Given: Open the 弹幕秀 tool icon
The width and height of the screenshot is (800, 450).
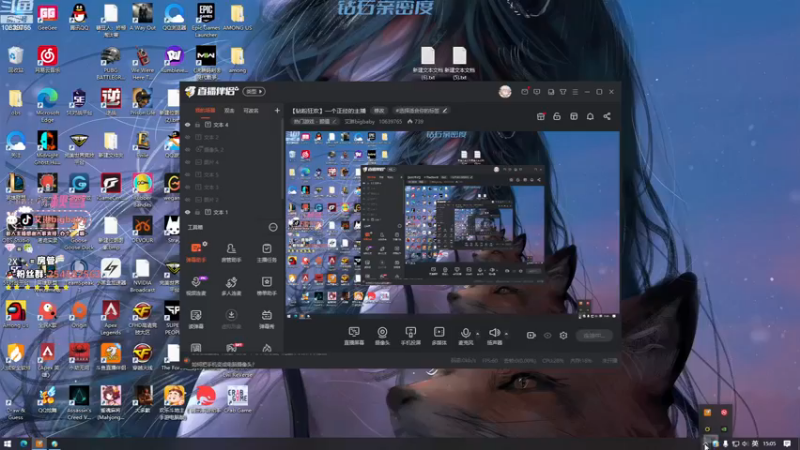Looking at the screenshot, I should click(x=266, y=318).
